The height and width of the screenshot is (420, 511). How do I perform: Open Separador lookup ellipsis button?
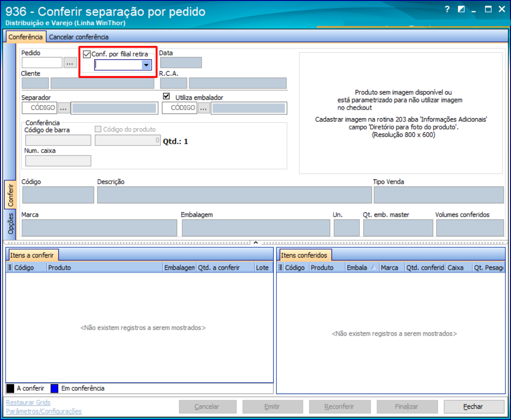[64, 108]
